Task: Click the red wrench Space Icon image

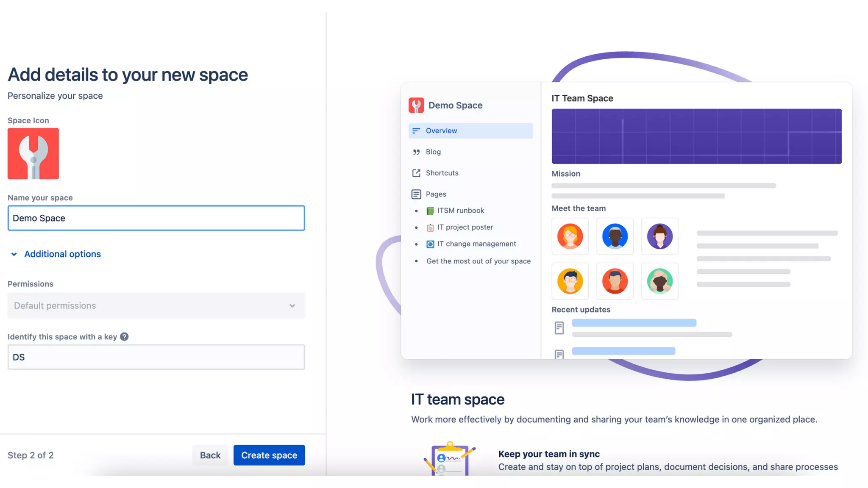Action: click(33, 153)
